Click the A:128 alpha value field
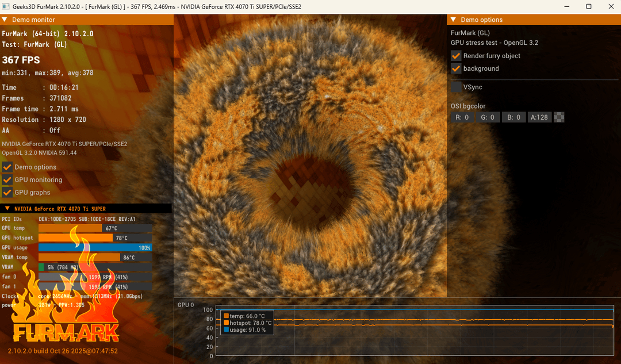 click(539, 117)
